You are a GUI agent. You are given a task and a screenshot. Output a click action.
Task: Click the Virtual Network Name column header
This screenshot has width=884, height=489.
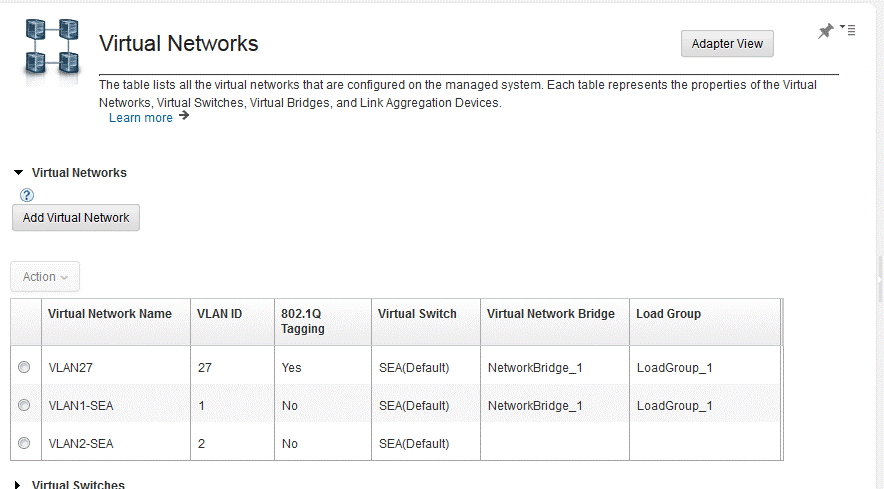(x=110, y=314)
